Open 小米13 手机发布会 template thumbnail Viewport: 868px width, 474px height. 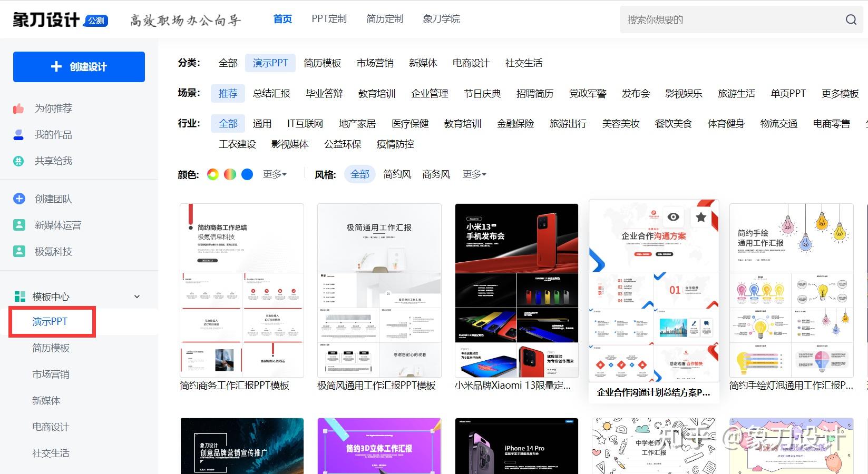[x=516, y=290]
